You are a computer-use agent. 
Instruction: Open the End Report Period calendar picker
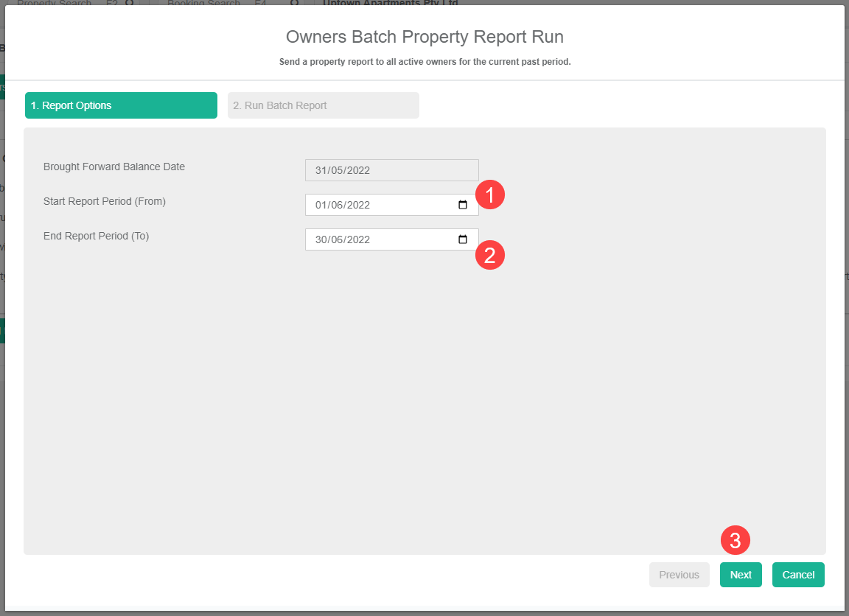click(x=462, y=239)
